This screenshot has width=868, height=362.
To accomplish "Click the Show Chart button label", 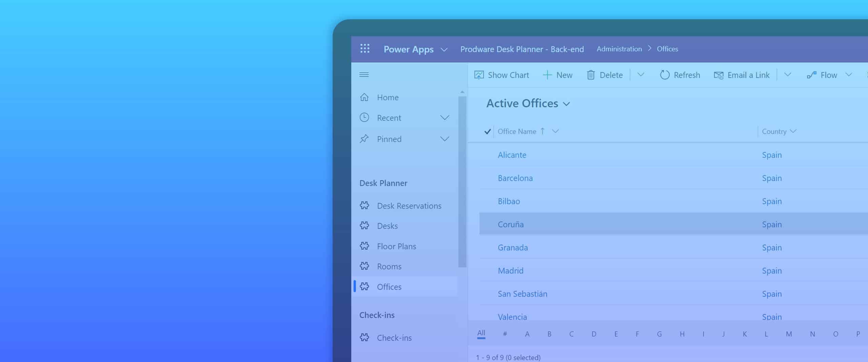I will point(508,75).
